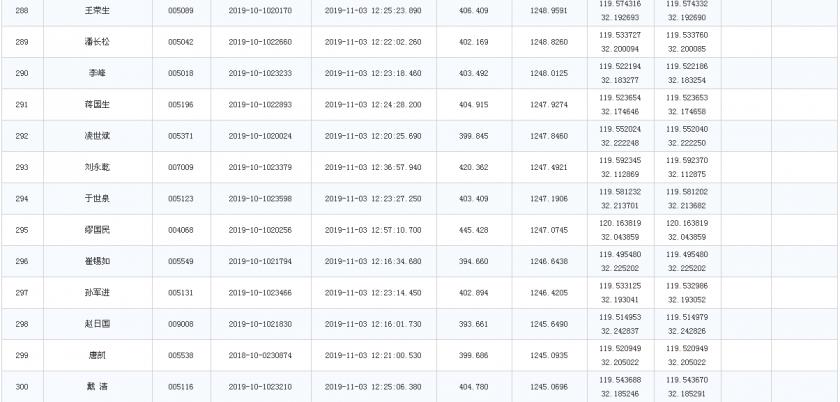The image size is (840, 402).
Task: Click rank cell 294
Action: click(22, 199)
